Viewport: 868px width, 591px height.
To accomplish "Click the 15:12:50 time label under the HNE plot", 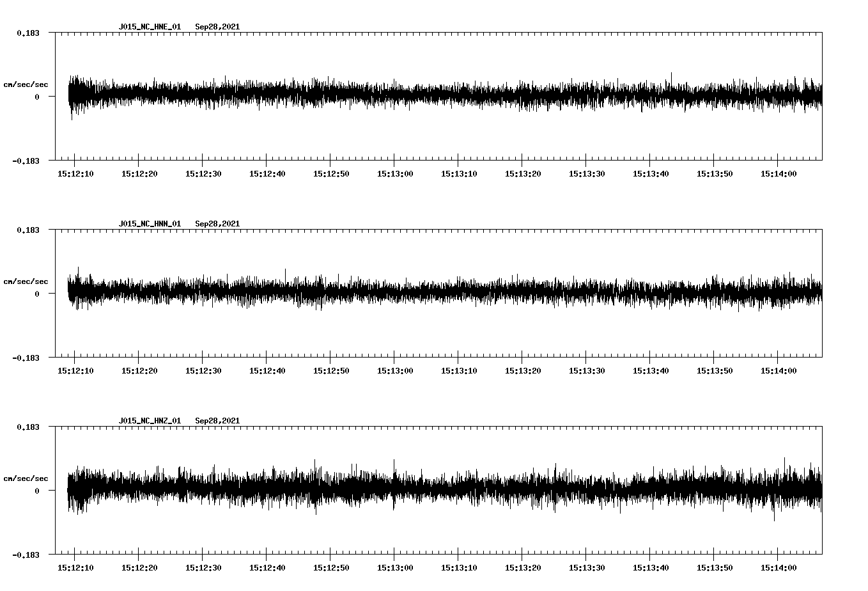I will point(331,173).
